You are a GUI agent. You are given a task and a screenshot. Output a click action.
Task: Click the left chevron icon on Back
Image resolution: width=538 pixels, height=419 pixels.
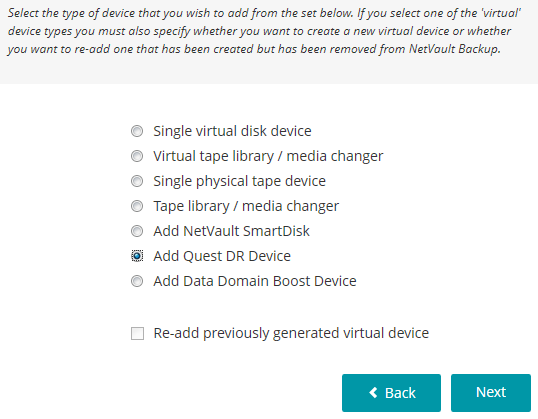[373, 393]
